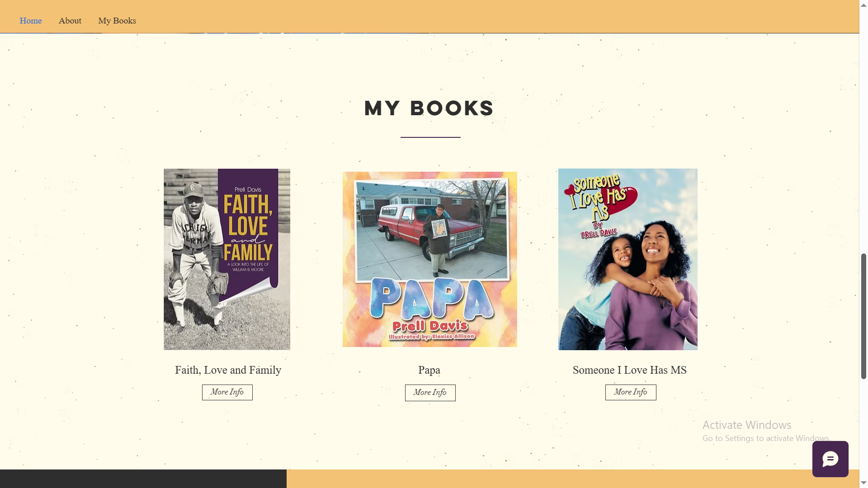Click the scrollbar up arrow

863,5
